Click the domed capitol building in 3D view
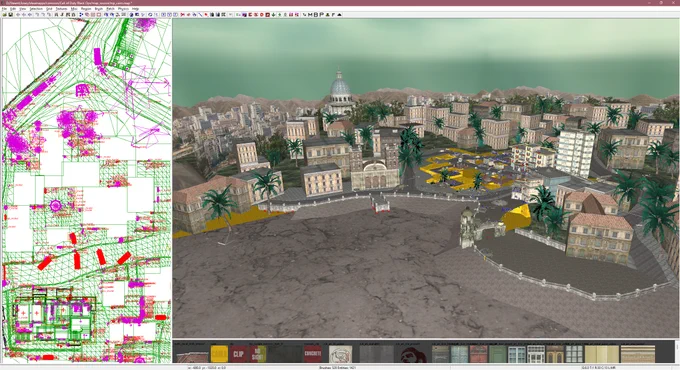The height and width of the screenshot is (370, 680). 340,92
